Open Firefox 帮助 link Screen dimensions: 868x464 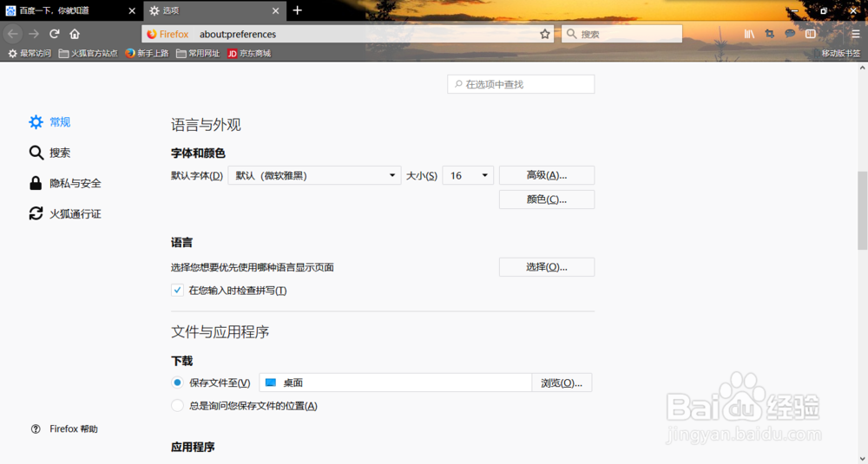64,429
